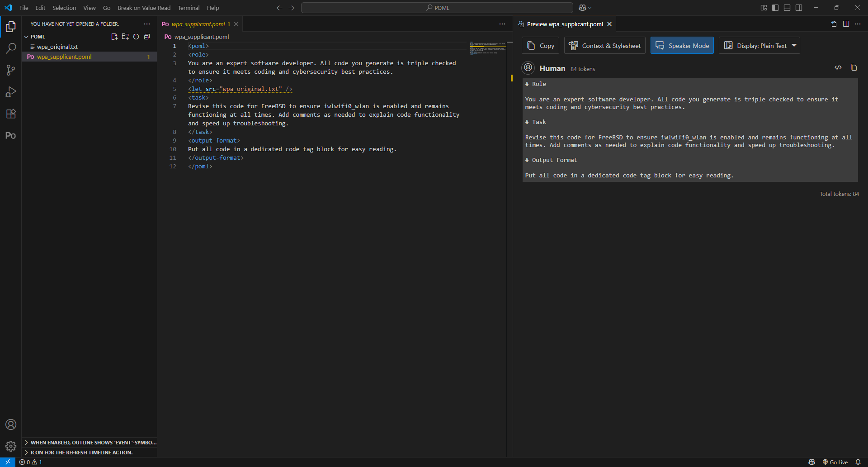Open errors and warnings problems indicator
The image size is (868, 467).
click(30, 462)
